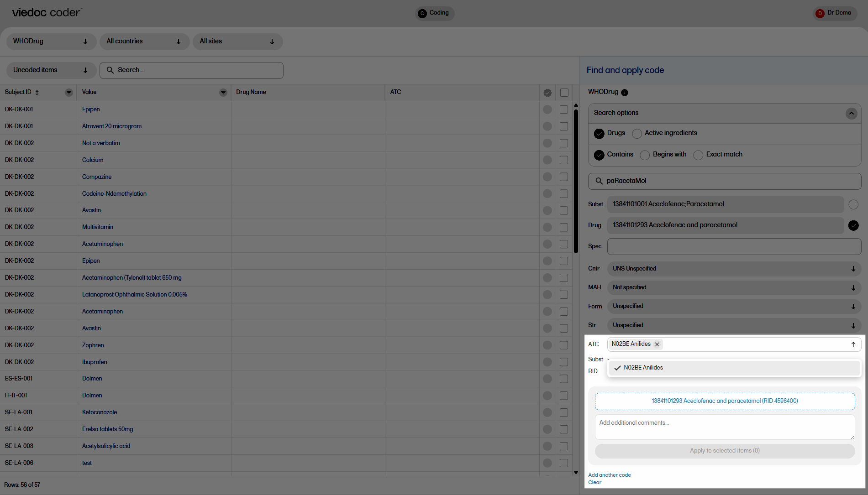Open the All countries dropdown
The width and height of the screenshot is (868, 495).
(x=144, y=42)
